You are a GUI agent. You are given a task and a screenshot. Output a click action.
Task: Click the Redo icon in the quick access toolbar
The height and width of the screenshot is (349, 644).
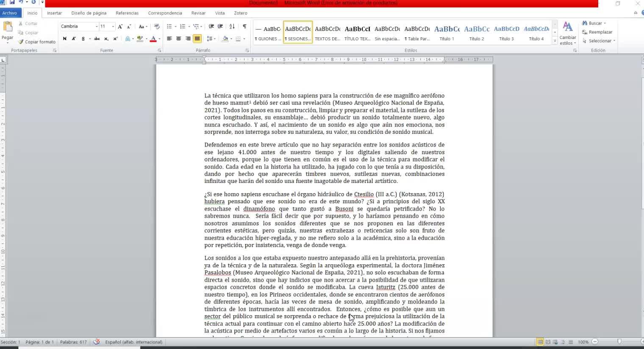33,2
